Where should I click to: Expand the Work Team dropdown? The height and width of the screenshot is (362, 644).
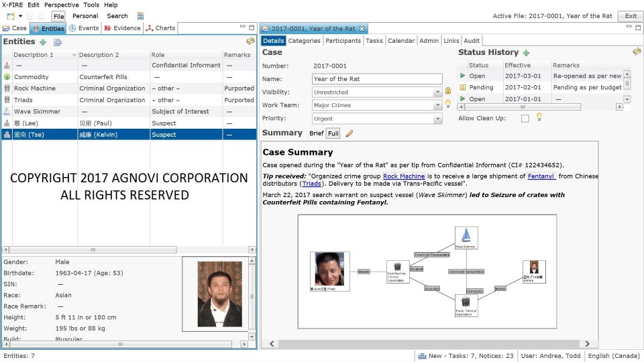coord(437,105)
